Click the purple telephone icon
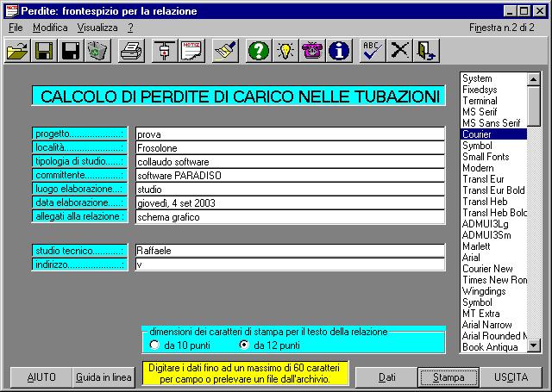This screenshot has width=552, height=392. pyautogui.click(x=312, y=51)
